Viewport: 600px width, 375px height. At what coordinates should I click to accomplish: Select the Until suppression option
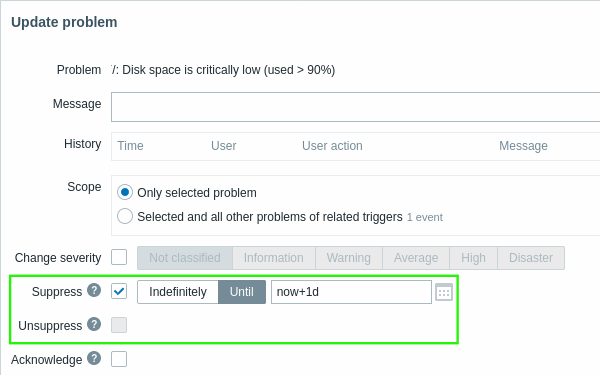pos(242,292)
